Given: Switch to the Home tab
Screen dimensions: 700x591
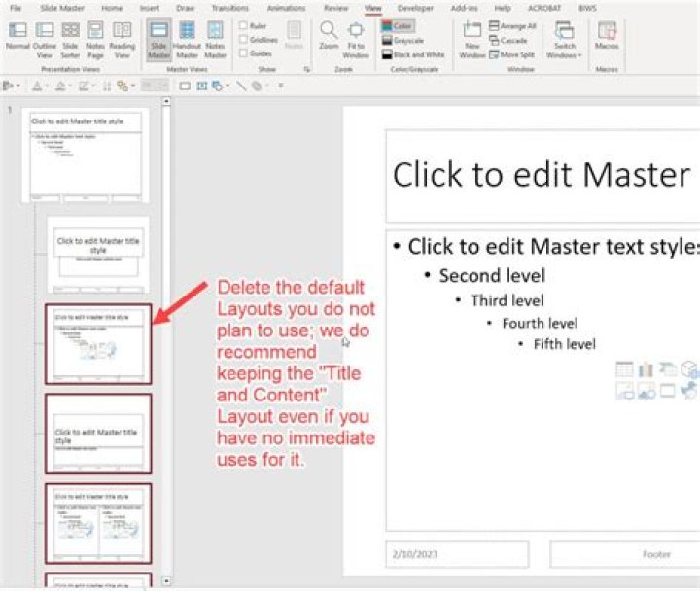Looking at the screenshot, I should (112, 8).
